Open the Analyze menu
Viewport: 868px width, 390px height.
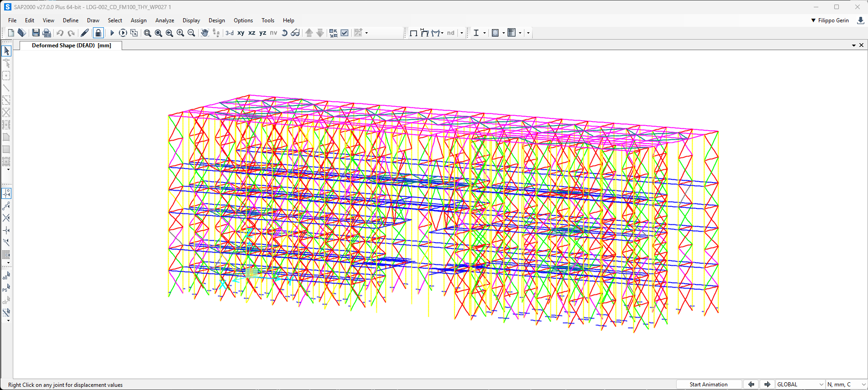pyautogui.click(x=164, y=20)
